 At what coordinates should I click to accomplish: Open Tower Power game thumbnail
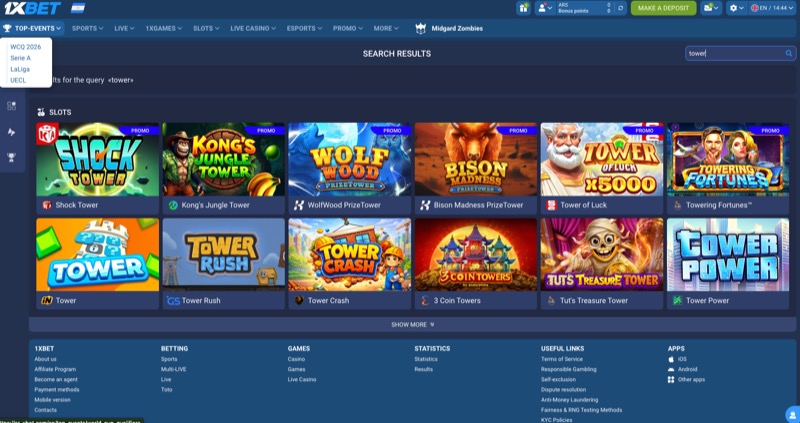(x=728, y=255)
